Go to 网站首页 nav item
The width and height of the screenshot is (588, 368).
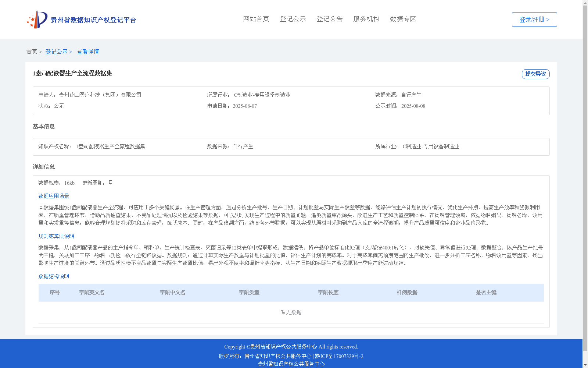(256, 19)
